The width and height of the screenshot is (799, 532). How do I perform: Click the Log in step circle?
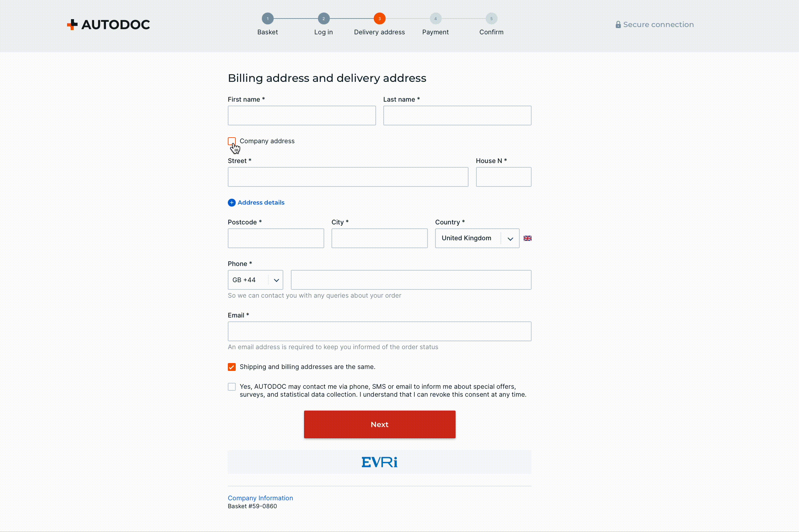(324, 19)
